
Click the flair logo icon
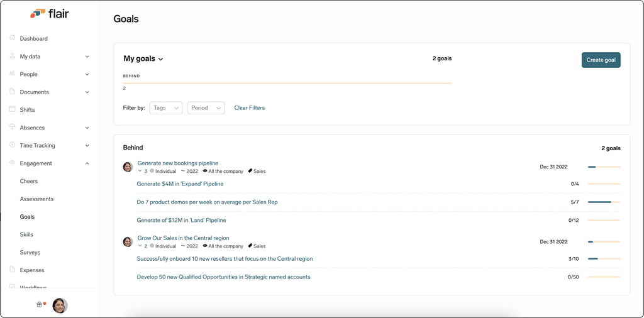coord(38,14)
